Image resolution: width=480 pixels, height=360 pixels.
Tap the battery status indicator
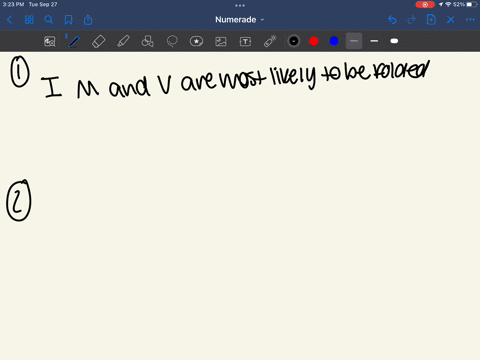click(472, 5)
